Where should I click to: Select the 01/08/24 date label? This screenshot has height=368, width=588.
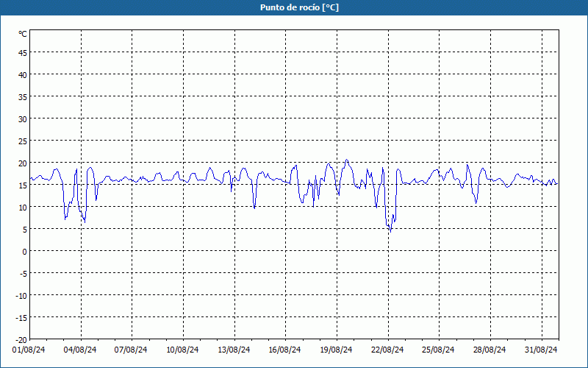point(29,350)
